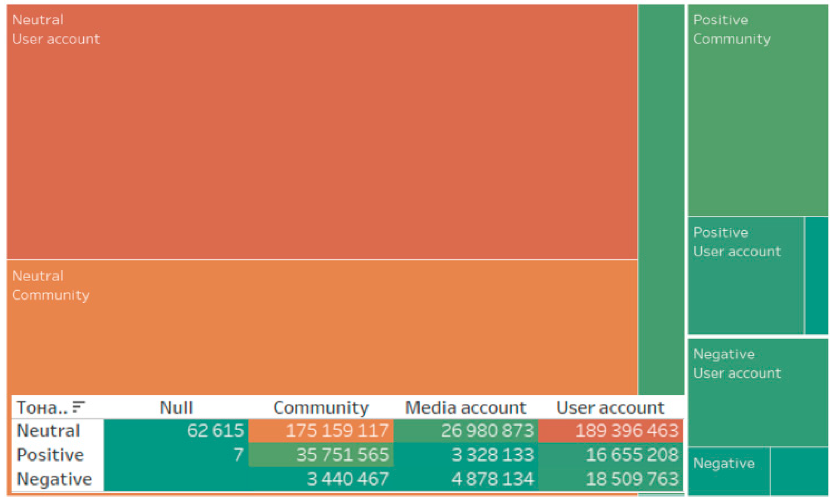
Task: Click the cell showing 26 980 873
Action: 466,431
